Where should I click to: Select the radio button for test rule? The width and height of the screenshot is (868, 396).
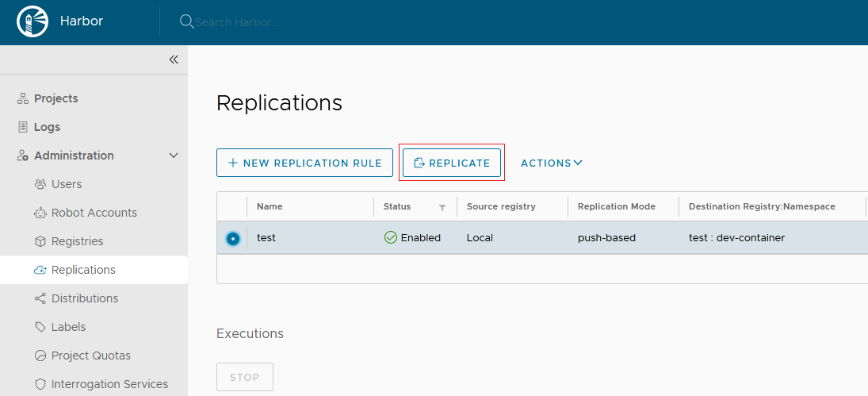pos(232,238)
